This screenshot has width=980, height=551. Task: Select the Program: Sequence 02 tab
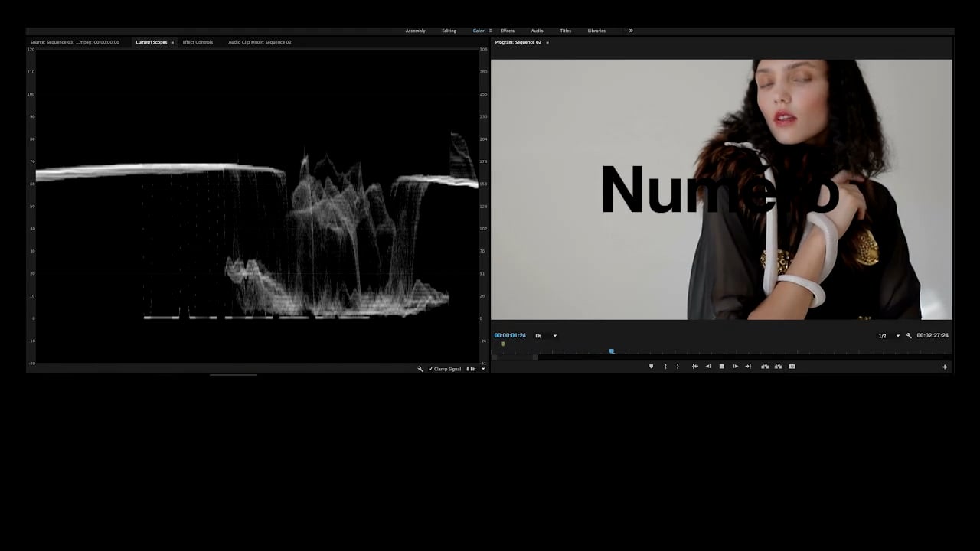pos(518,42)
